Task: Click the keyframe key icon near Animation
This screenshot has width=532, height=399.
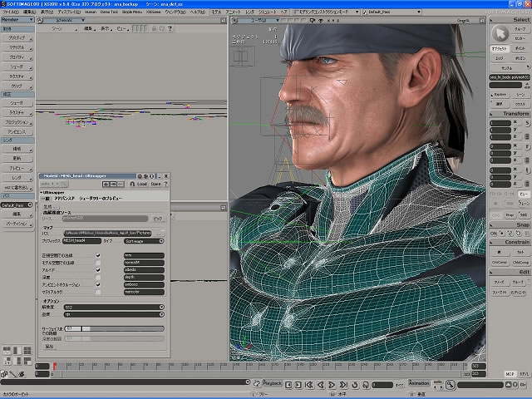Action: pyautogui.click(x=449, y=384)
